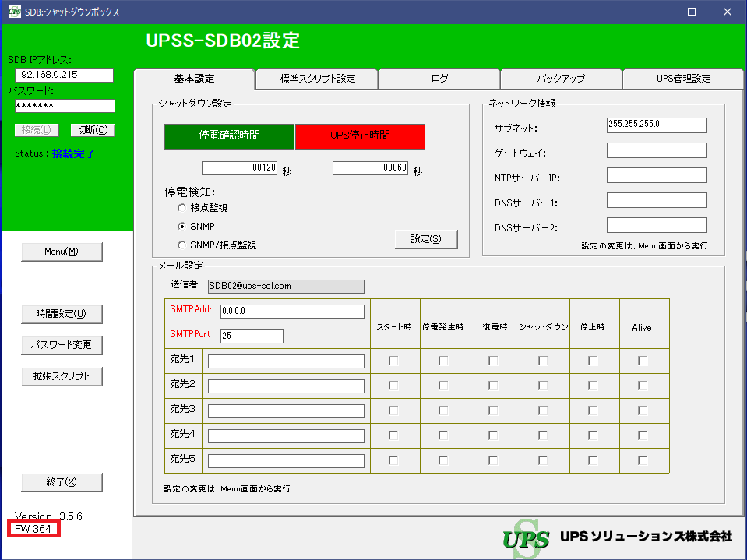This screenshot has height=560, width=747.
Task: Check シャットダウン checkbox for 宛先4
Action: click(543, 435)
